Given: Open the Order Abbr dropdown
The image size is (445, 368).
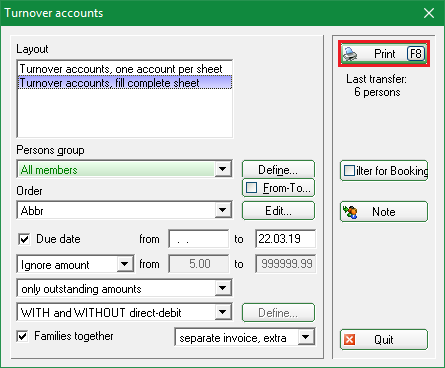Looking at the screenshot, I should click(x=223, y=210).
